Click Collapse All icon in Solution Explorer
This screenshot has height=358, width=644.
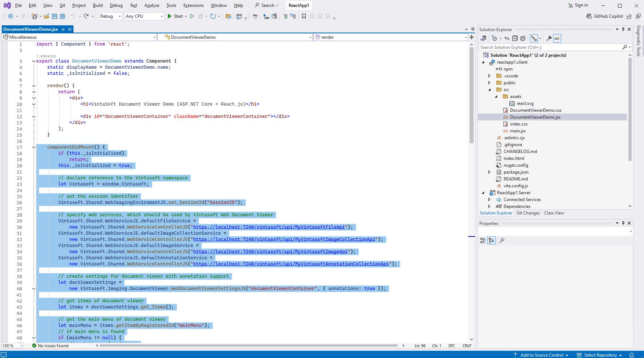[515, 38]
